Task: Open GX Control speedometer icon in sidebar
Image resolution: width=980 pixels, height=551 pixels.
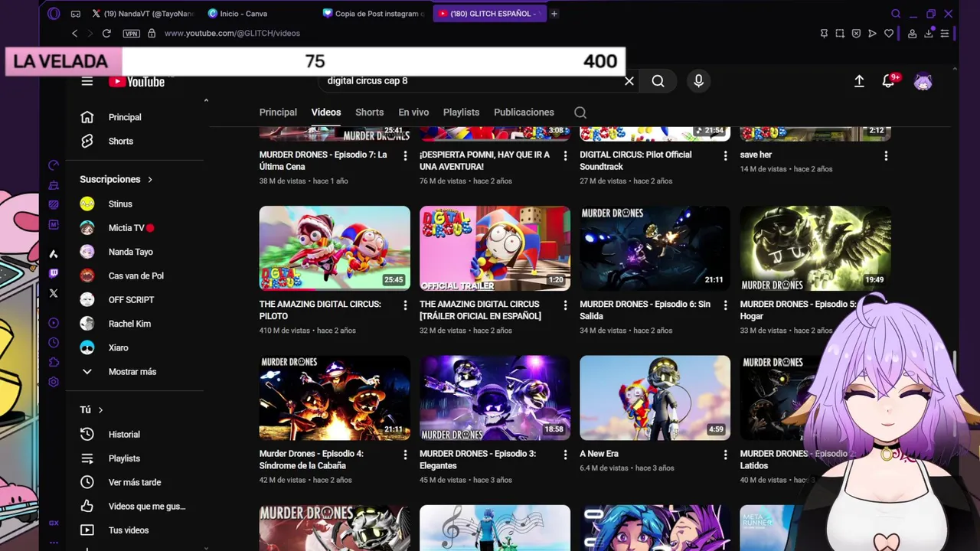Action: pyautogui.click(x=54, y=165)
